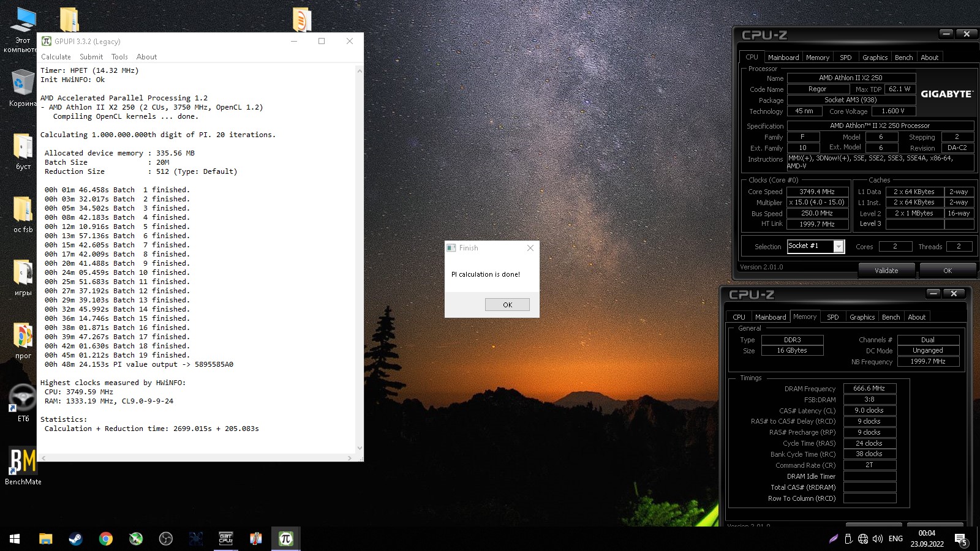Switch to Graphics tab in bottom CPU-Z
This screenshot has height=551, width=980.
click(x=862, y=317)
